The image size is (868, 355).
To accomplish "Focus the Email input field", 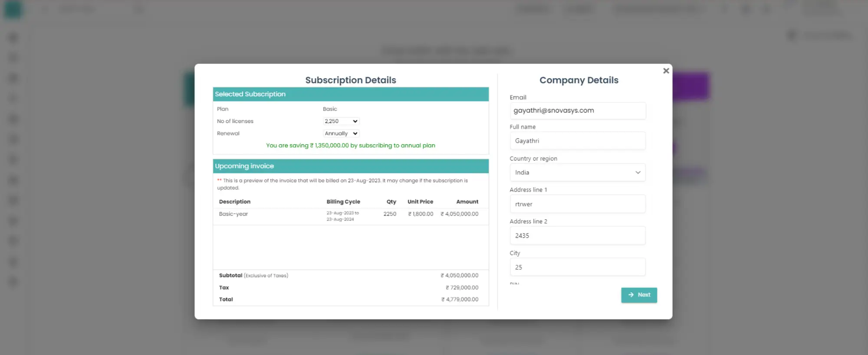I will point(577,111).
